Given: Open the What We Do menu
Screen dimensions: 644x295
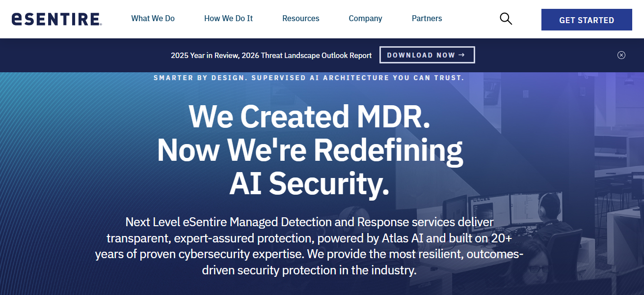Looking at the screenshot, I should click(153, 19).
